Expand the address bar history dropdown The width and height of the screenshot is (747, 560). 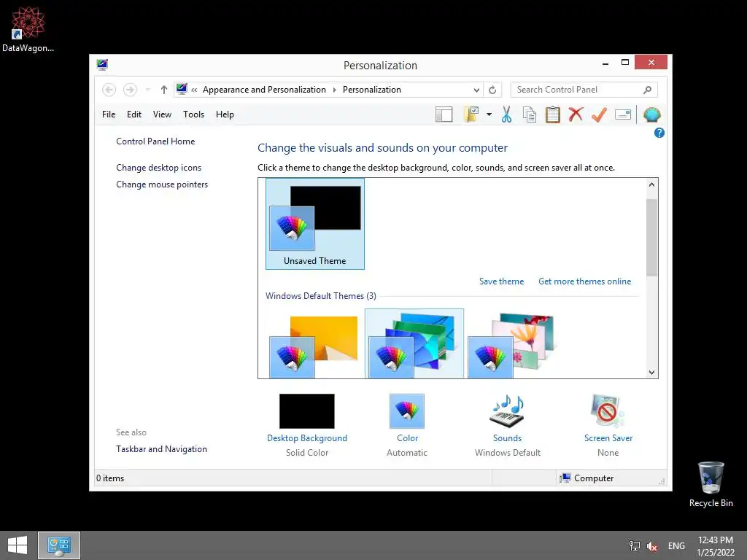tap(476, 90)
